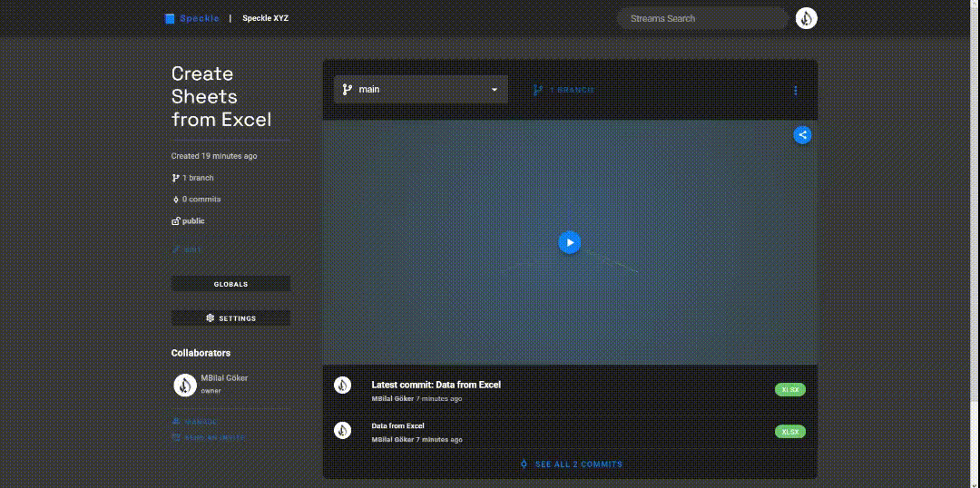Screen dimensions: 980x488
Task: Click MBilal Göker's collaborator avatar
Action: (x=185, y=385)
